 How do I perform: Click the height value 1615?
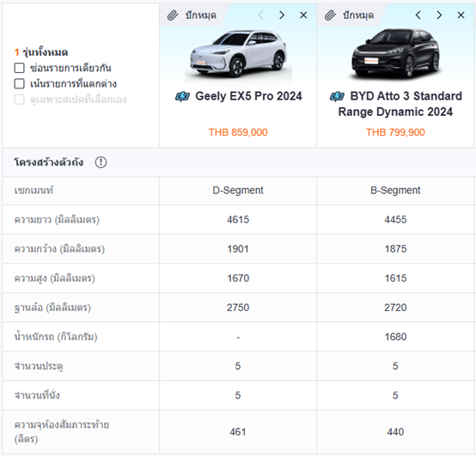(x=395, y=278)
